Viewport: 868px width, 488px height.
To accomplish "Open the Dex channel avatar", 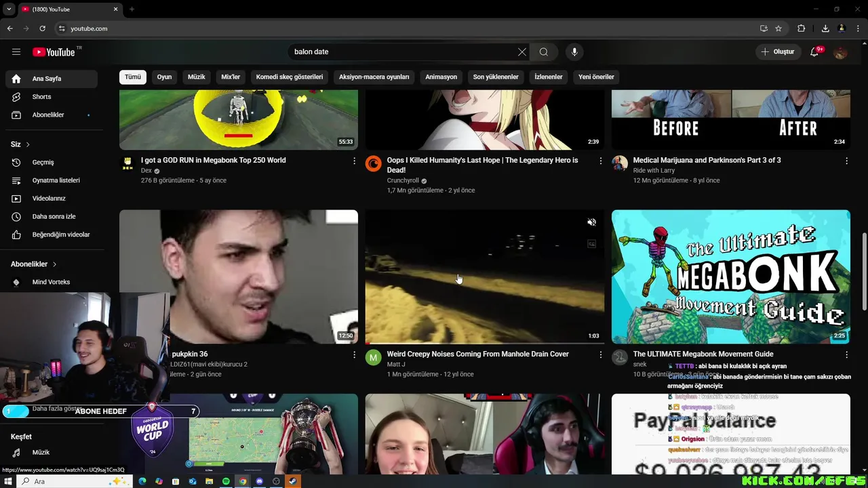I will click(127, 163).
